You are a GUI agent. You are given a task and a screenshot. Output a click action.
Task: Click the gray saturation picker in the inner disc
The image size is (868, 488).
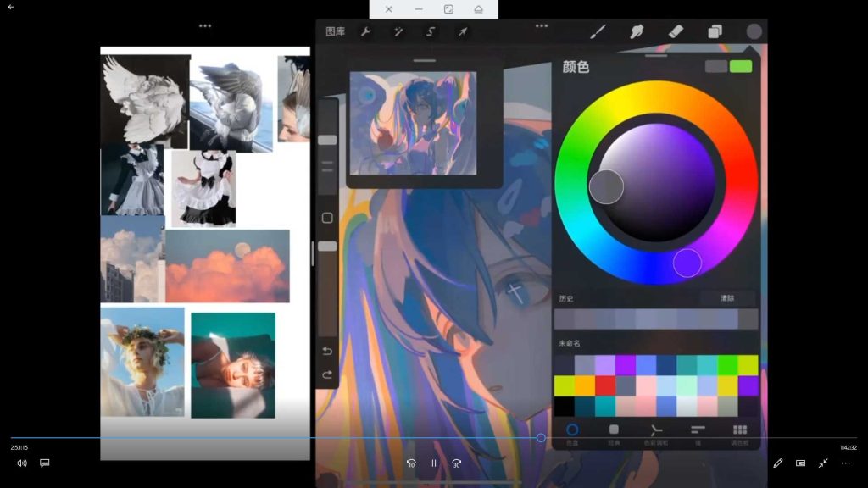[x=606, y=187]
